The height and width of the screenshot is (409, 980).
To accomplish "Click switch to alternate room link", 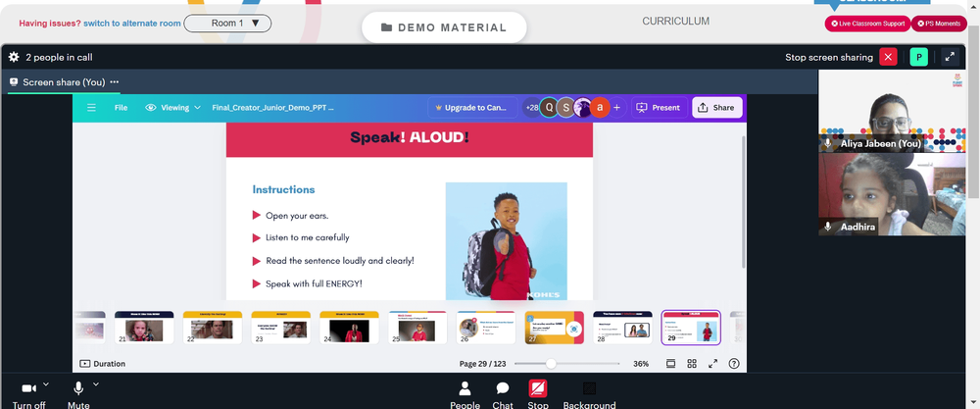I will coord(132,24).
